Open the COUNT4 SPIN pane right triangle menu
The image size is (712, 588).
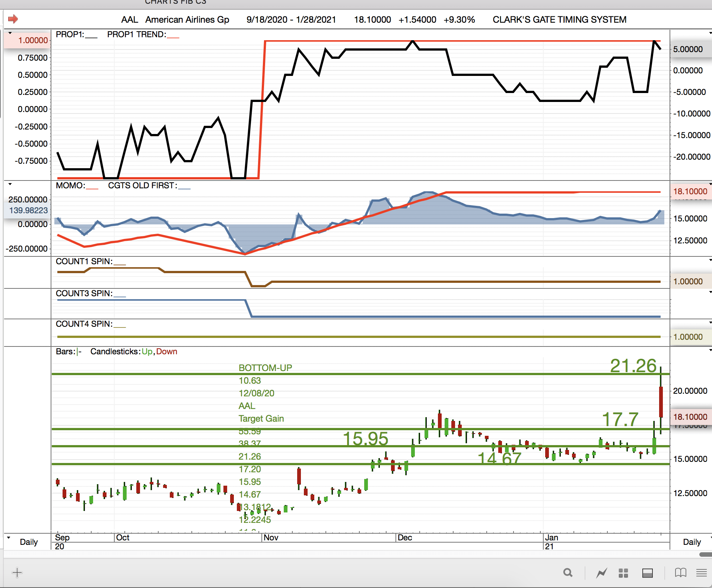[710, 323]
